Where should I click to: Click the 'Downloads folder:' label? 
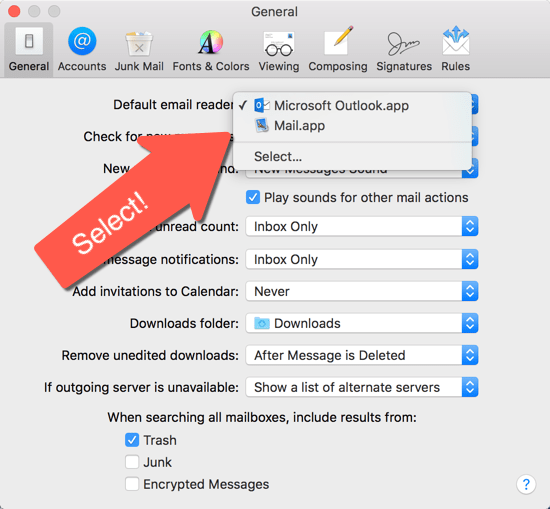tap(184, 323)
